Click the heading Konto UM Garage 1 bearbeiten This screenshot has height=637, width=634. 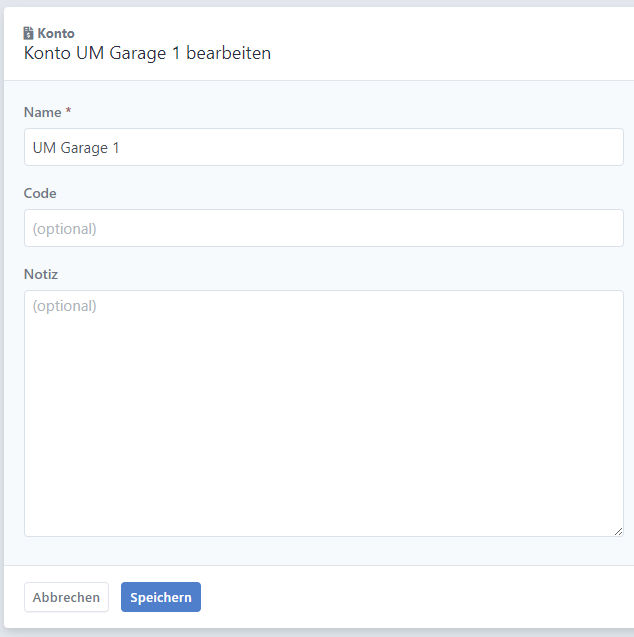147,53
